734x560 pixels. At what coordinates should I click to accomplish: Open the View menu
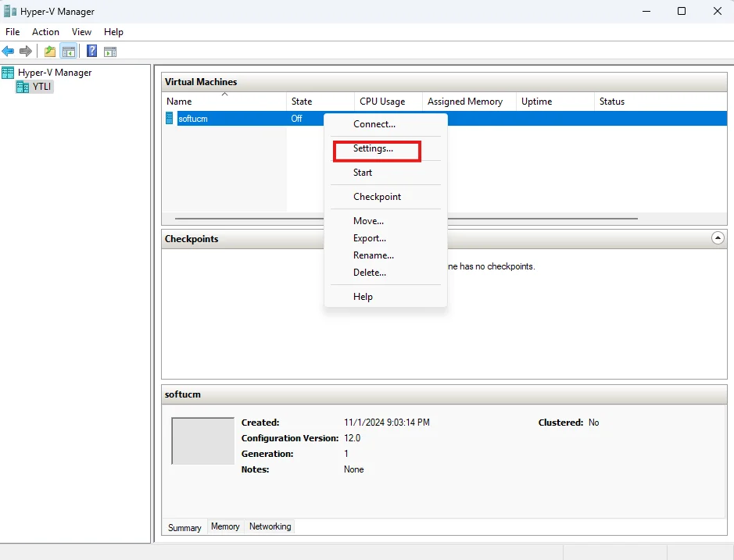point(81,32)
